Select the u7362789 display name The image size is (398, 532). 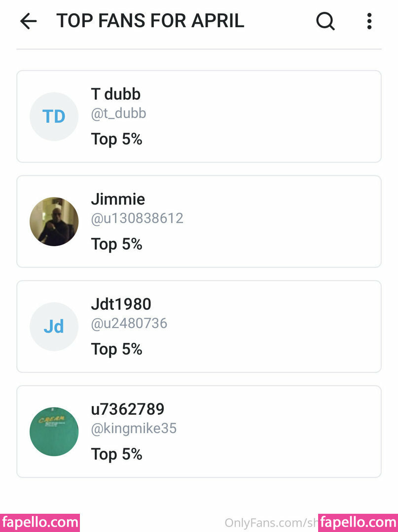(x=128, y=409)
